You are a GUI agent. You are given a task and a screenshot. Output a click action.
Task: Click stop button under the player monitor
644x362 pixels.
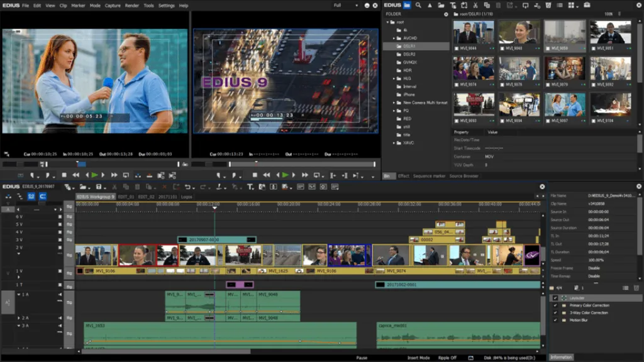pyautogui.click(x=64, y=175)
